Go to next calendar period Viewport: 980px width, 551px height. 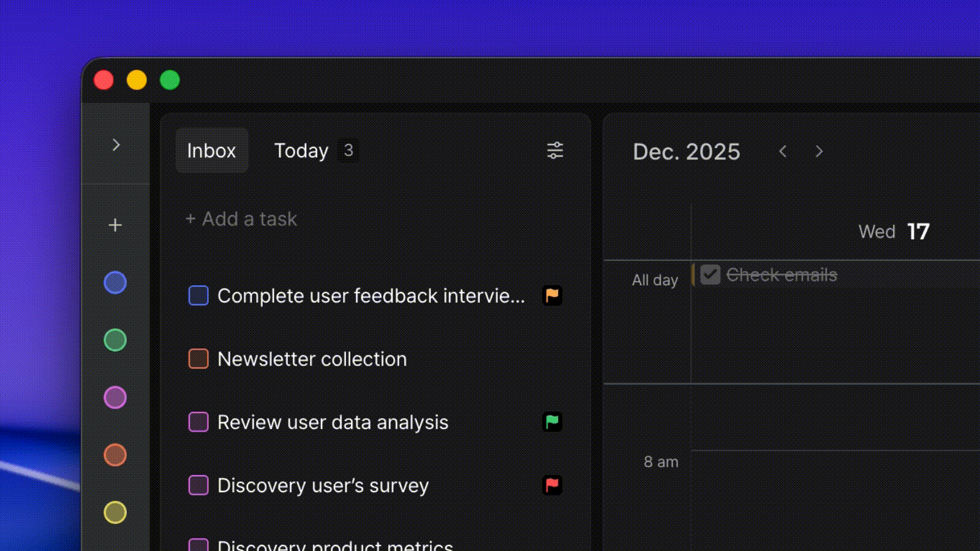tap(819, 151)
